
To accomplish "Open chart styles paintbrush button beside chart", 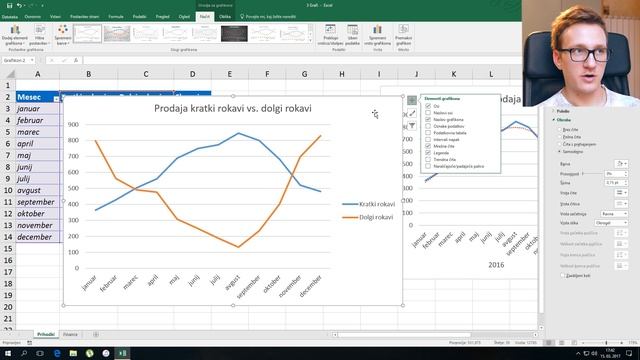I will point(412,113).
